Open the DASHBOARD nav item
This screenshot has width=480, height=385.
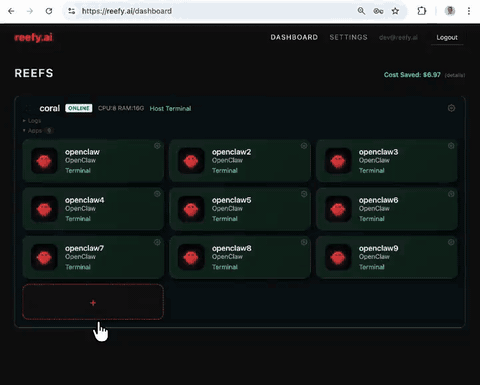point(294,37)
